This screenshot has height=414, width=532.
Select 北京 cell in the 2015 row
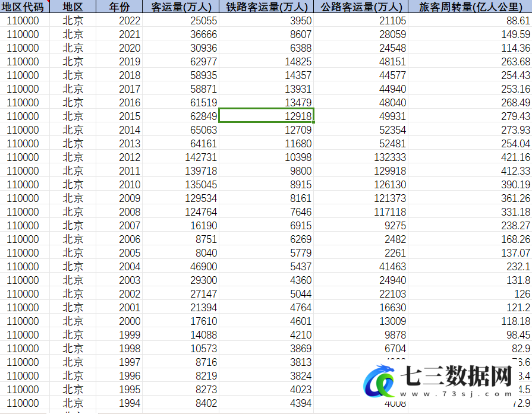[x=73, y=116]
